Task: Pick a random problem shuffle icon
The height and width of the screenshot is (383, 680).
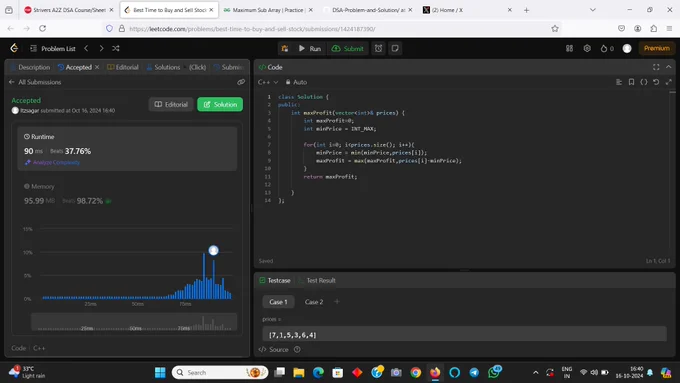Action: coord(116,49)
